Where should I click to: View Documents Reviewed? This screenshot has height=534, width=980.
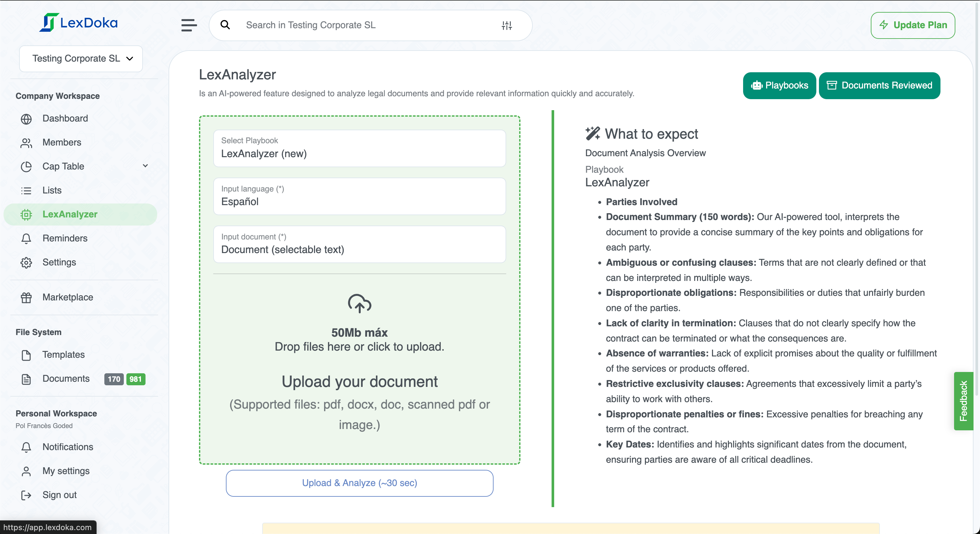[x=879, y=86]
